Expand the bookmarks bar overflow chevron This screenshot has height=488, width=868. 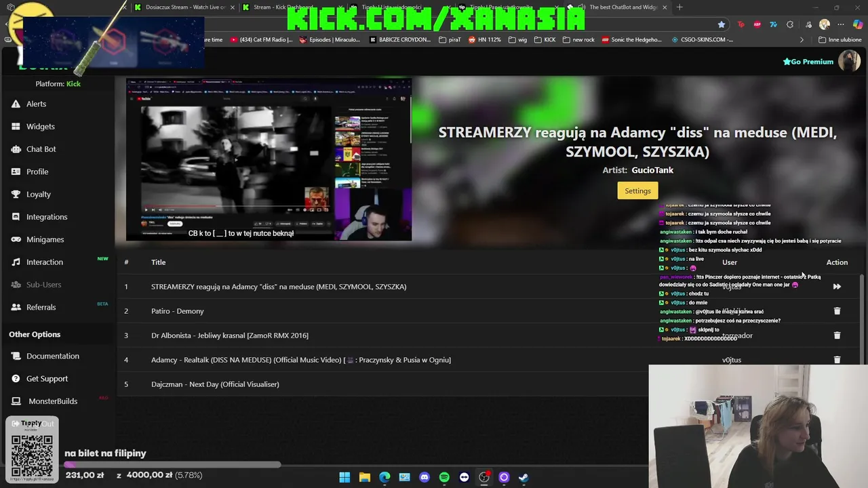pyautogui.click(x=802, y=40)
